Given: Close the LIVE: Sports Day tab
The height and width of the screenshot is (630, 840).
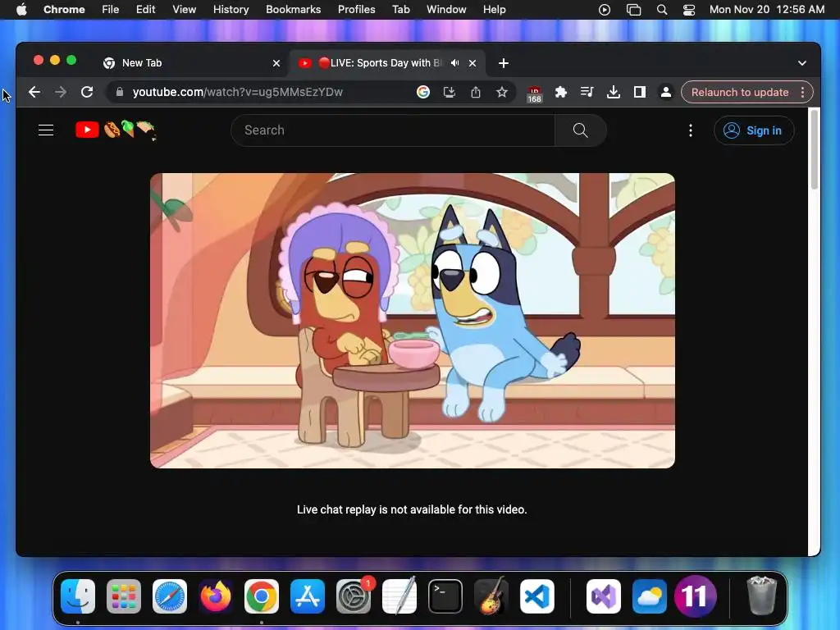Looking at the screenshot, I should tap(472, 63).
